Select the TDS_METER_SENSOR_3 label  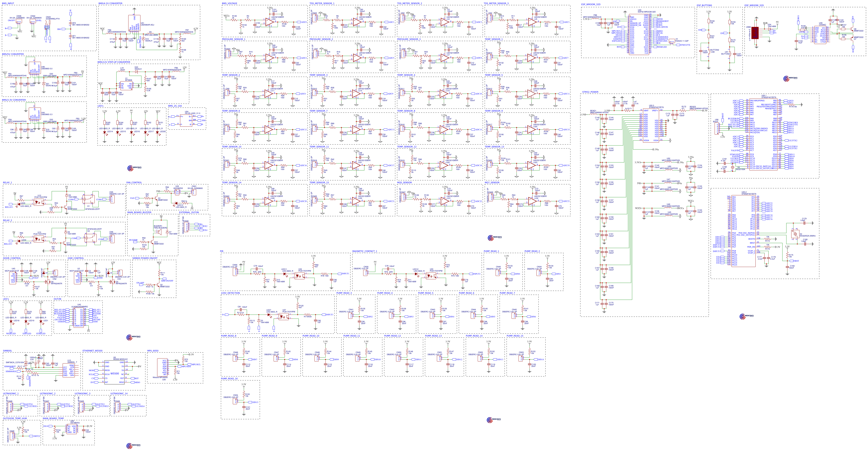coord(496,3)
